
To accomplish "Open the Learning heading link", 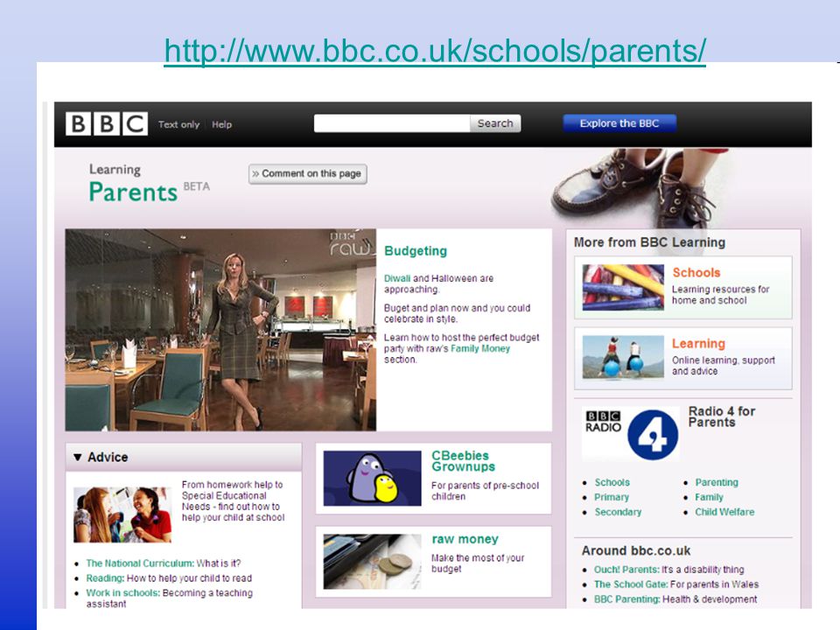I will (698, 343).
